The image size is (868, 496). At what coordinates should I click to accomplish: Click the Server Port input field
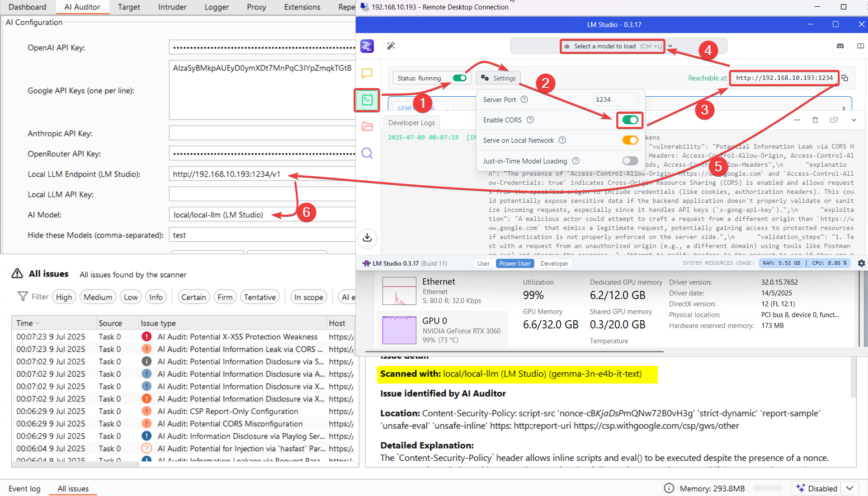(x=615, y=99)
